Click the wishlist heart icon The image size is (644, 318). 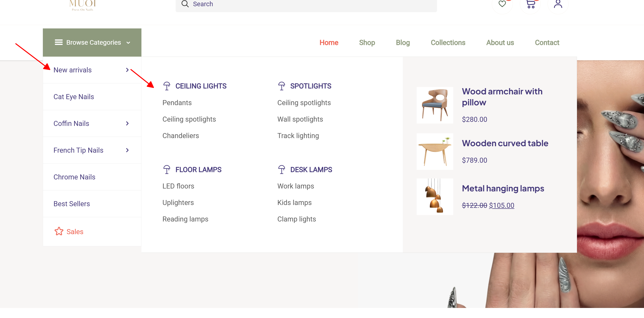[502, 4]
